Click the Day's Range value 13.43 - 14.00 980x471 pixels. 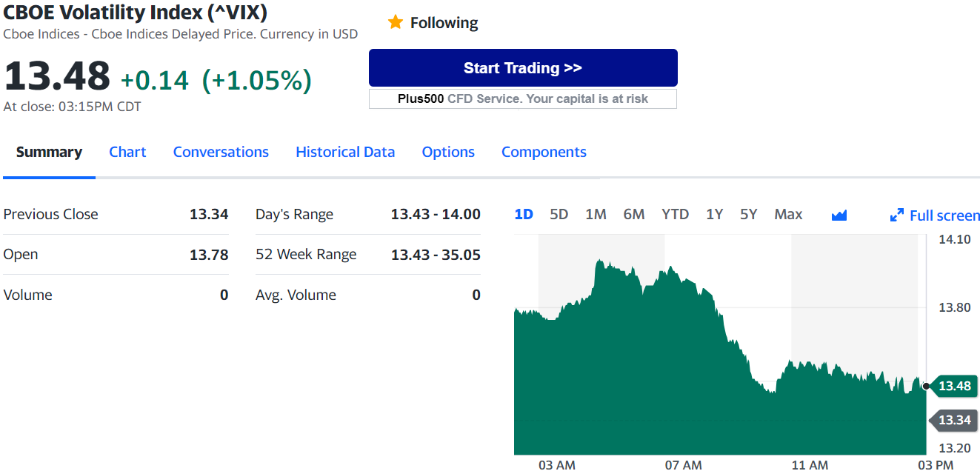[436, 214]
